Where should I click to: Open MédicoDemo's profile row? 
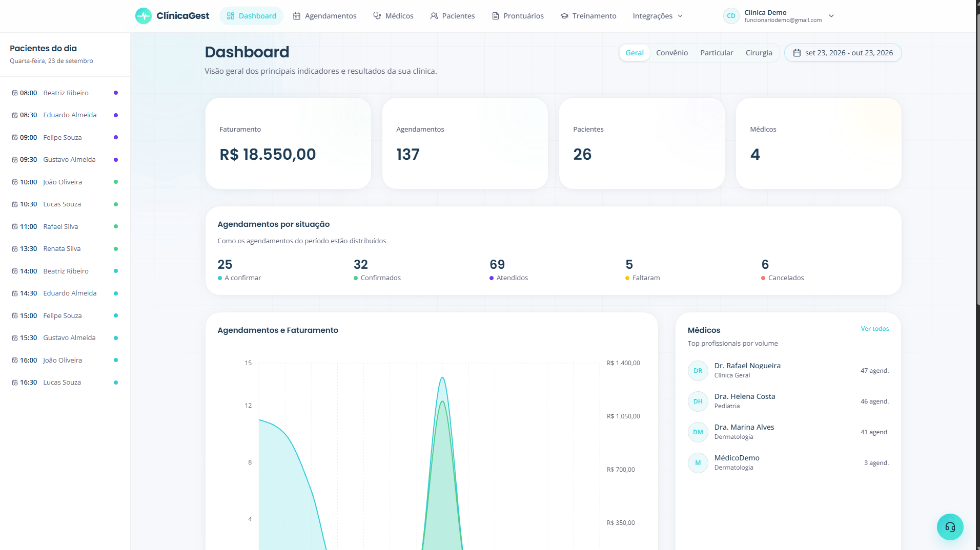coord(788,463)
